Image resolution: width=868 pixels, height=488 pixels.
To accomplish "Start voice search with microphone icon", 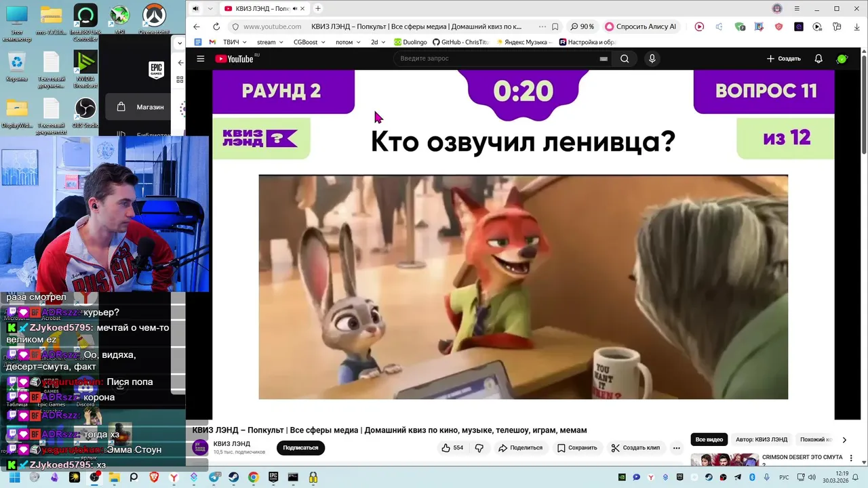I will (x=652, y=59).
